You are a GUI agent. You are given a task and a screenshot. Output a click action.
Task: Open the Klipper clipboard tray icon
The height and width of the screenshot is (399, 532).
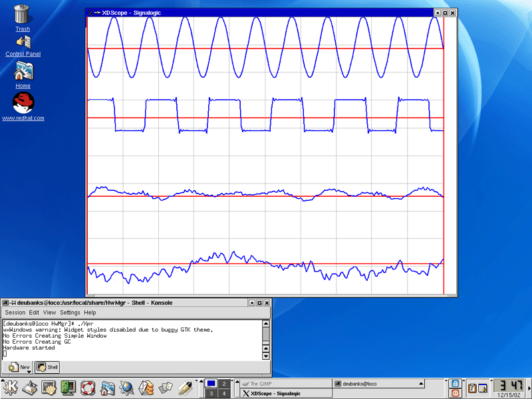coord(472,388)
